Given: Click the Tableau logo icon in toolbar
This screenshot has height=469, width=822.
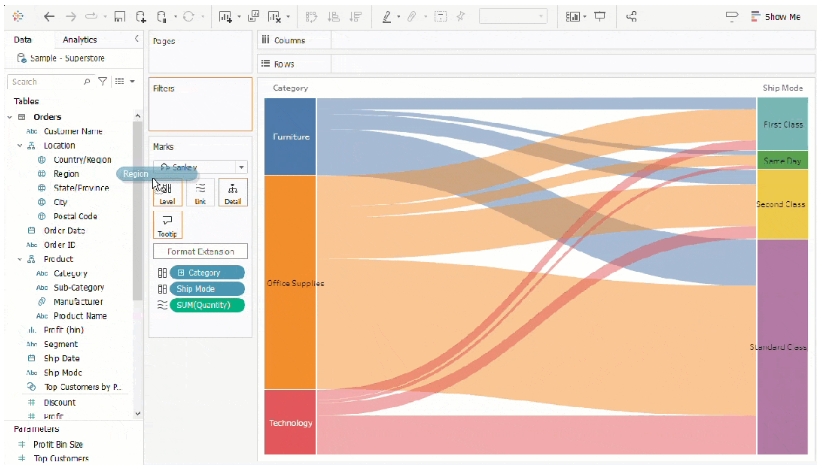Looking at the screenshot, I should point(17,17).
